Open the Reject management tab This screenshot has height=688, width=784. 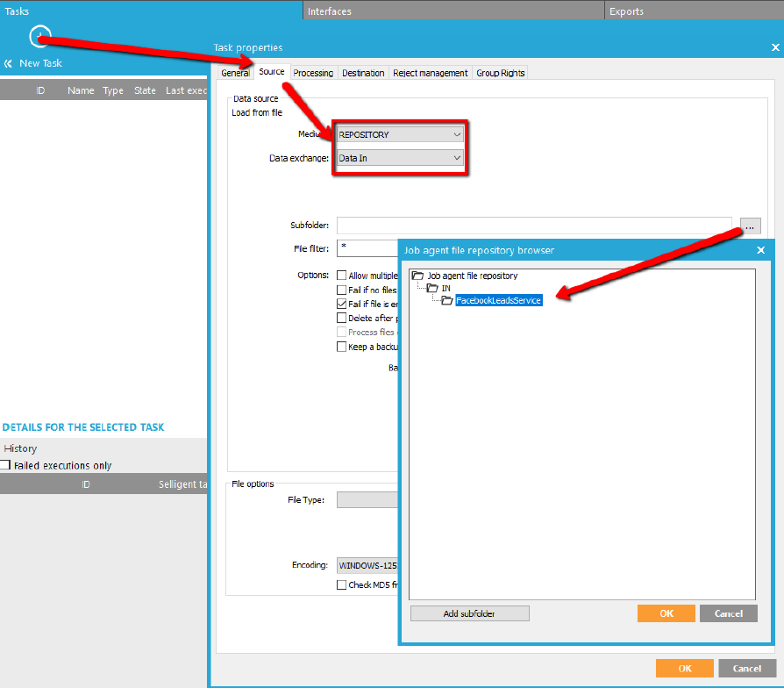pos(430,73)
